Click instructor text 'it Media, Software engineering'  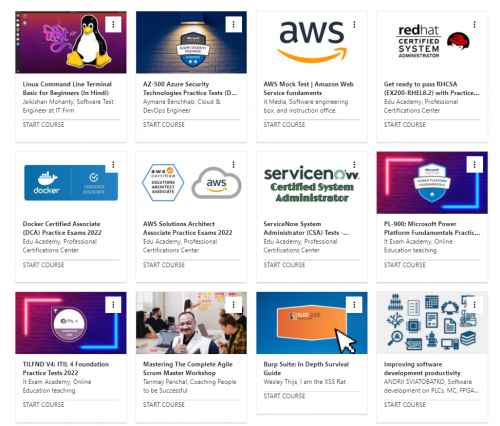pos(306,106)
